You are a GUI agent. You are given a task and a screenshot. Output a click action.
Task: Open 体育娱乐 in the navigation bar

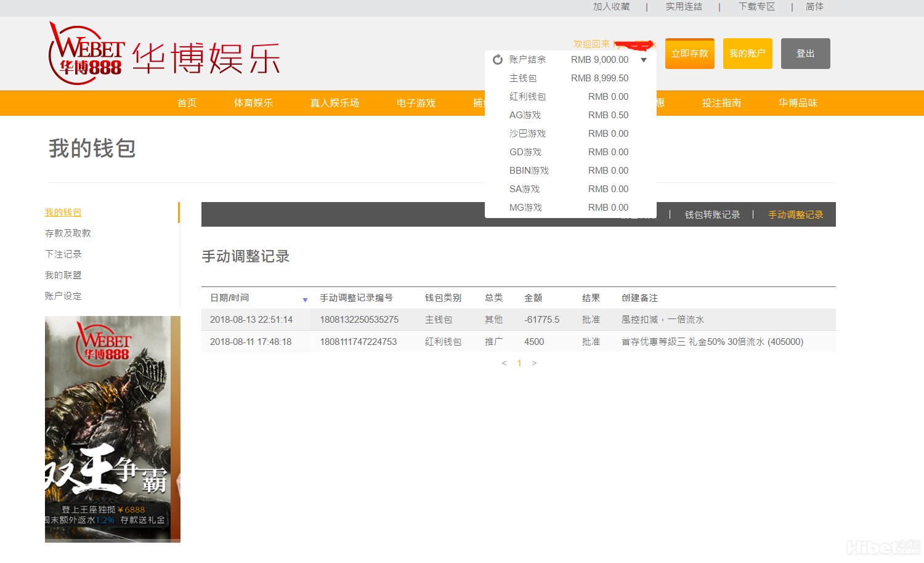click(x=253, y=103)
